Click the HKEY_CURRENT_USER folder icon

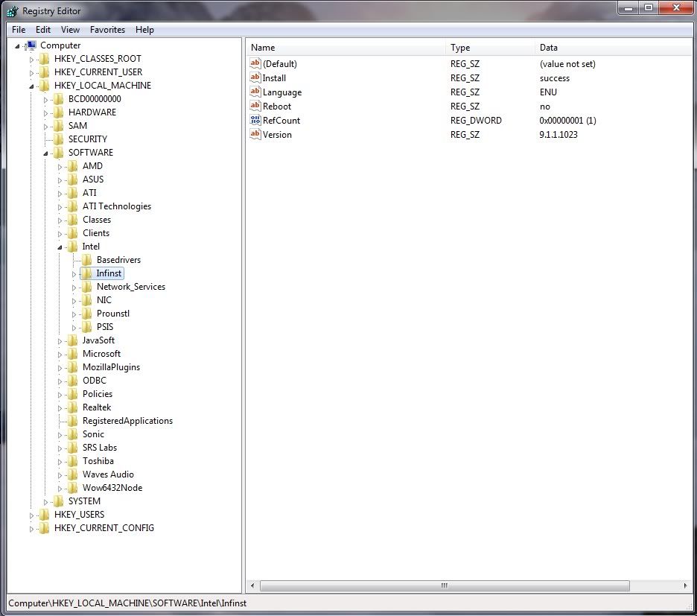[45, 72]
